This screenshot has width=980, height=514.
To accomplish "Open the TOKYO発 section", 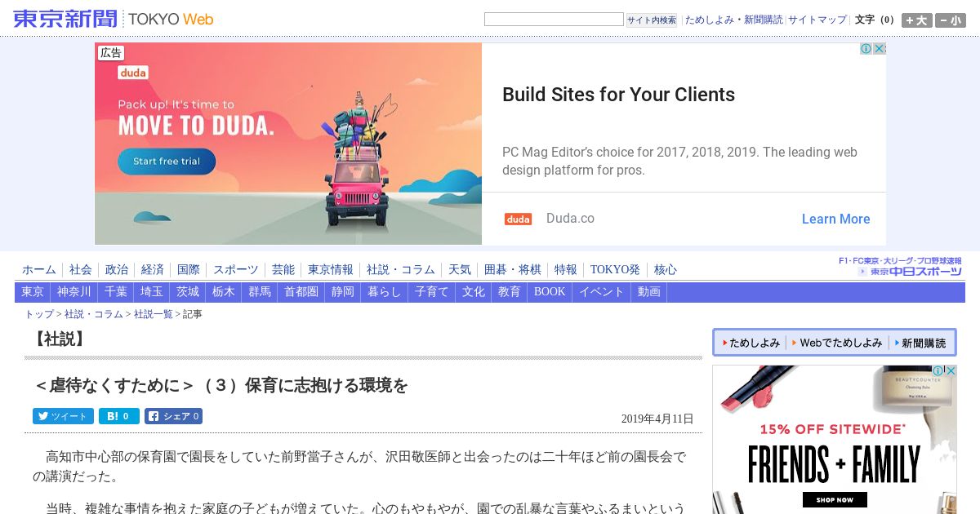I will (616, 270).
